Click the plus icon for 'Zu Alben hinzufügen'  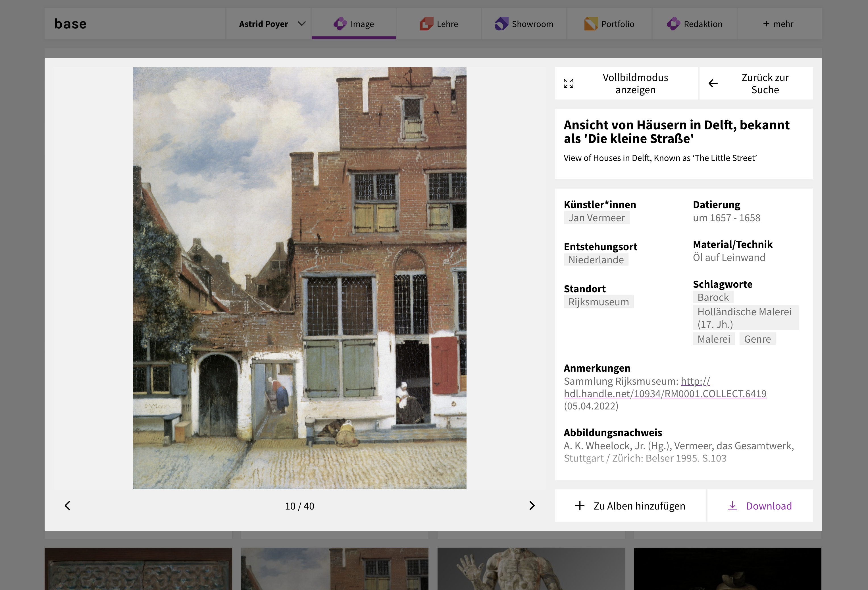point(580,506)
